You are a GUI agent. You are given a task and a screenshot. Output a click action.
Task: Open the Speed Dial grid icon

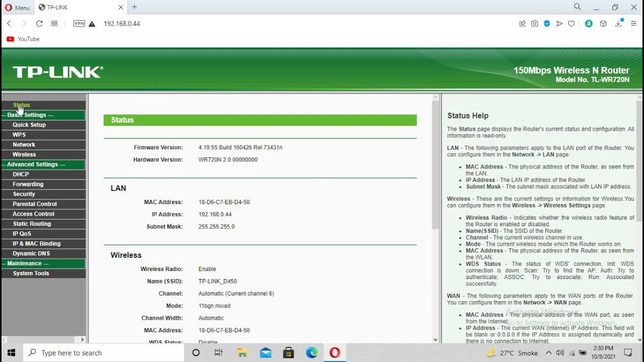(x=54, y=24)
